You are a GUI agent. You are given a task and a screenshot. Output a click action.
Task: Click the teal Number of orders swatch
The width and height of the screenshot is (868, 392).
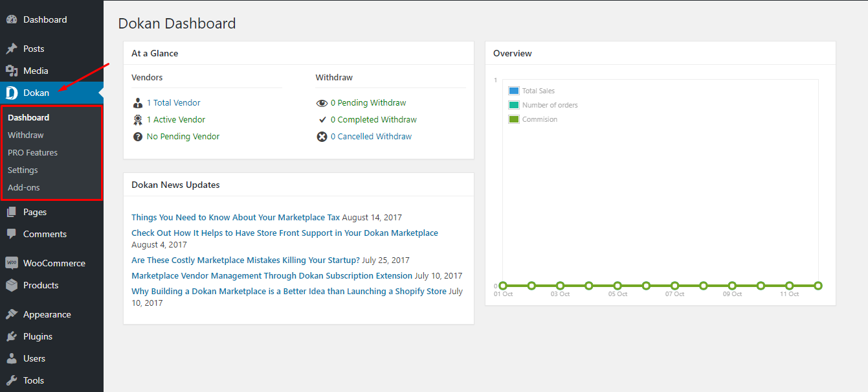point(514,105)
